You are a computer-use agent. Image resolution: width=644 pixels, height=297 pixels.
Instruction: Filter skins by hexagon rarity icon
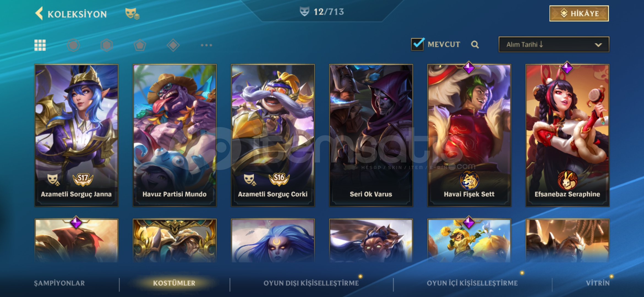tap(107, 45)
